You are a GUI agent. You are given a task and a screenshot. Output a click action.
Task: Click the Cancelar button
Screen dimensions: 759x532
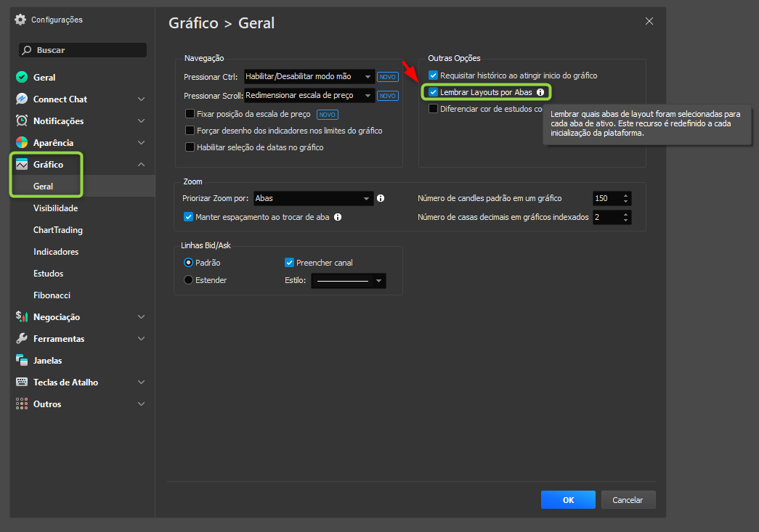pos(628,500)
